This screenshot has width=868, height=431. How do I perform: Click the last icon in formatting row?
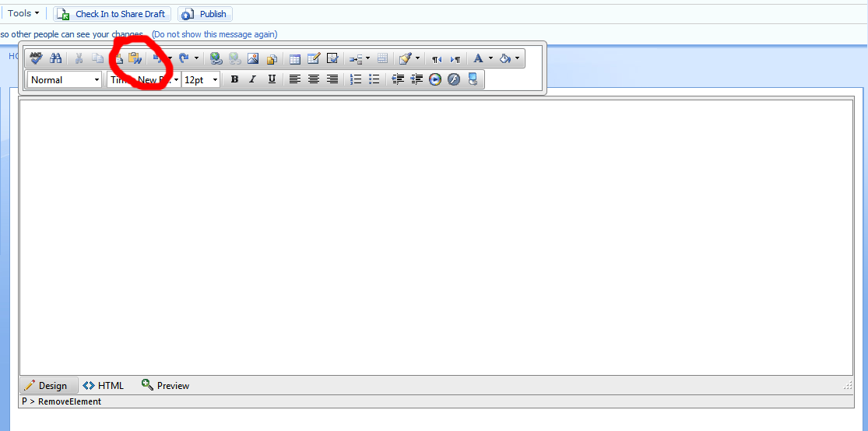(473, 79)
